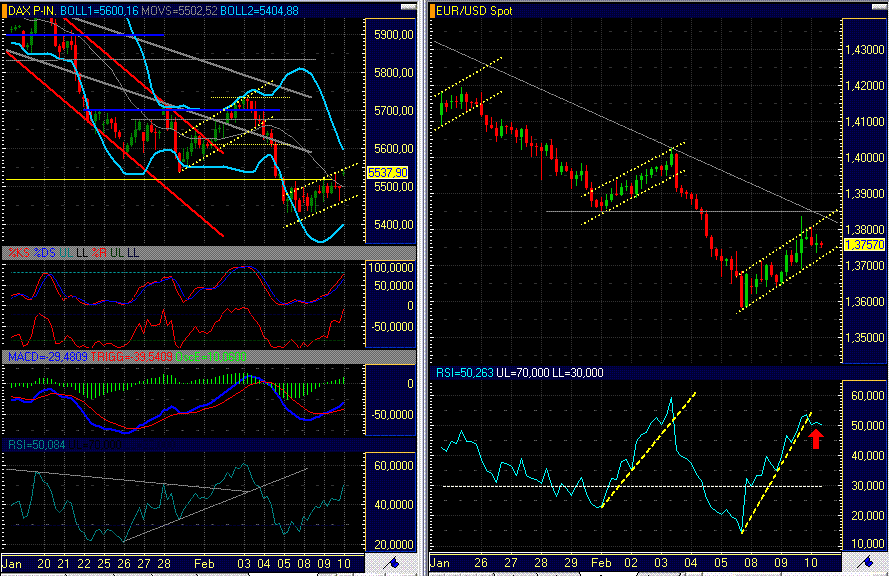Click date 29 on EUR/USD time axis
Screen dimensions: 889x576
pyautogui.click(x=570, y=563)
